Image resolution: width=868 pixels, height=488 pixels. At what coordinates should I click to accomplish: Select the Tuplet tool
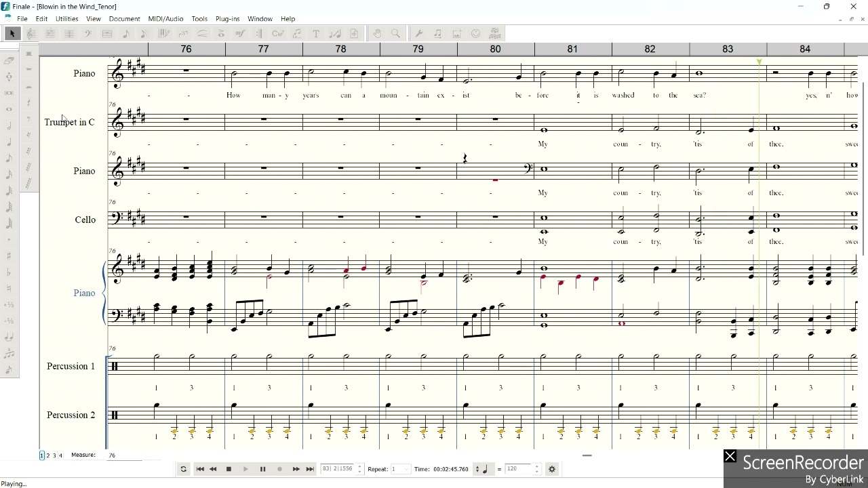click(183, 33)
